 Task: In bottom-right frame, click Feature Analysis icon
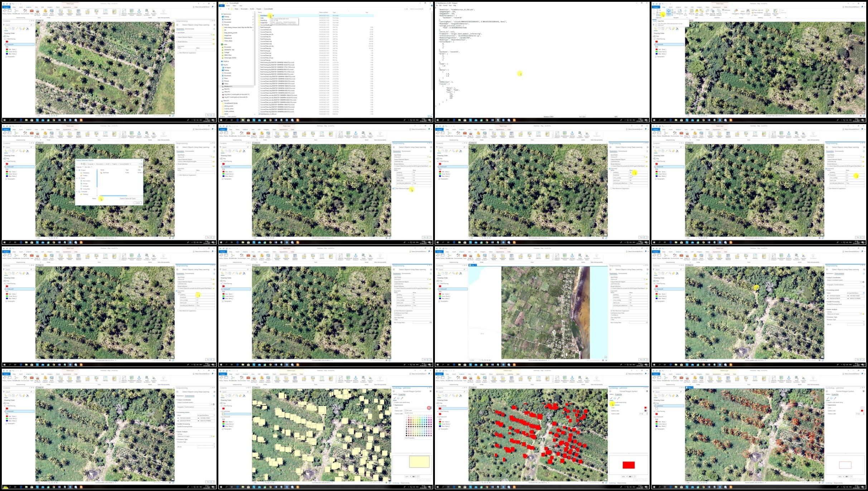tap(695, 379)
